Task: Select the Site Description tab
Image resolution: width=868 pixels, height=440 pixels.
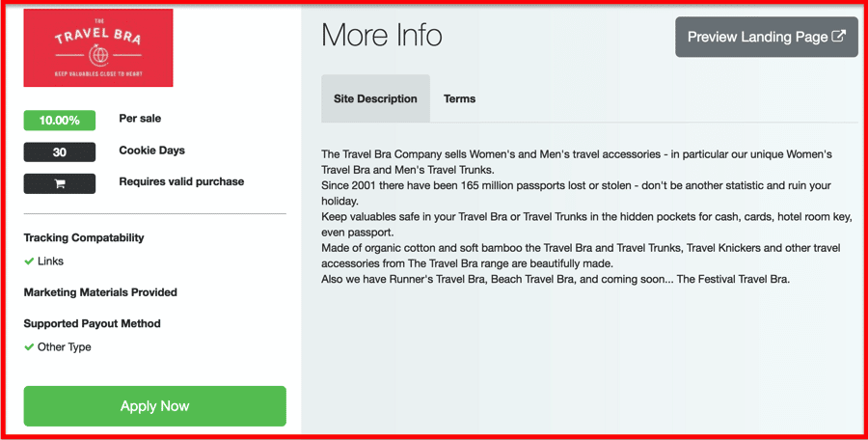Action: pyautogui.click(x=375, y=98)
